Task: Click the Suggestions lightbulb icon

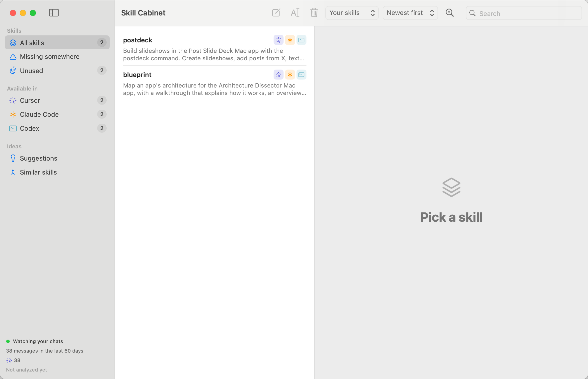Action: [x=13, y=158]
